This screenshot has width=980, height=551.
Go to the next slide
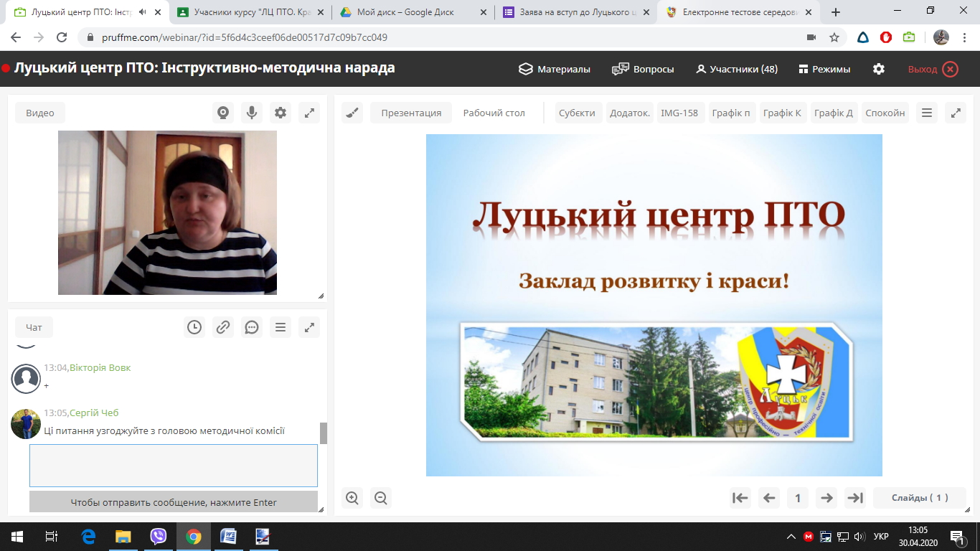826,498
